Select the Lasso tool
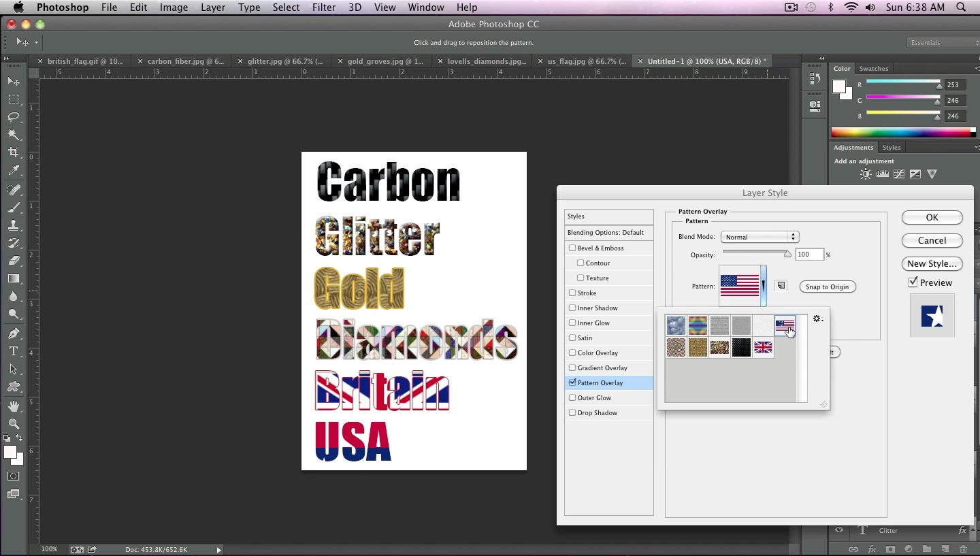Screen dimensions: 980x556 [x=14, y=117]
